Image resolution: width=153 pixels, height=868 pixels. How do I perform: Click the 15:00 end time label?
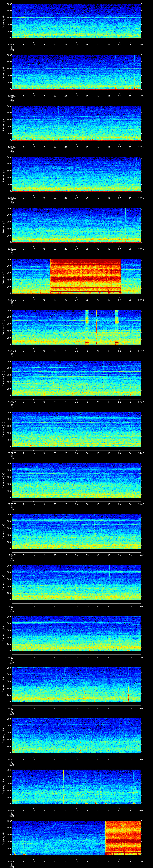[x=141, y=44]
